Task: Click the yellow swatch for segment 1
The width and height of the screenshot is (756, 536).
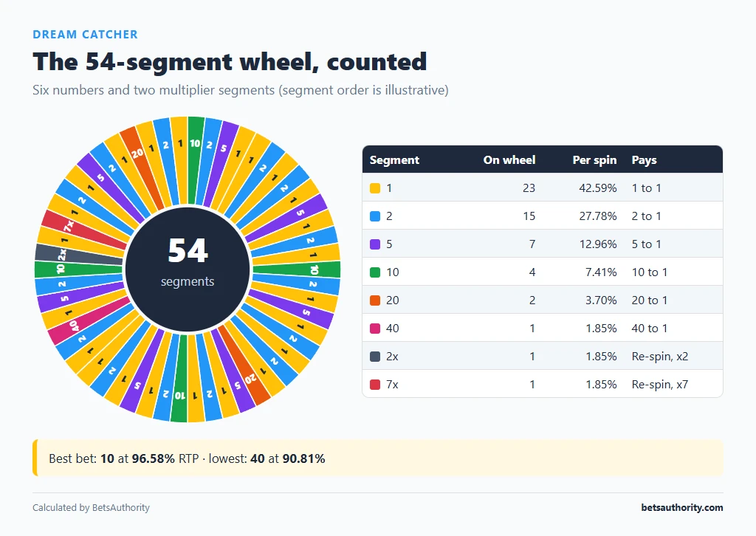Action: pyautogui.click(x=374, y=188)
